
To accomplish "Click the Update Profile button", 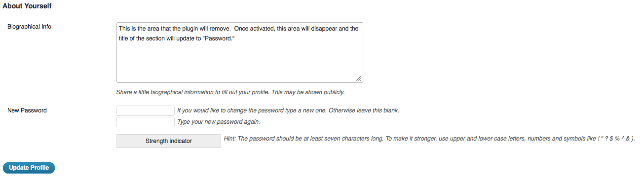I will click(29, 168).
